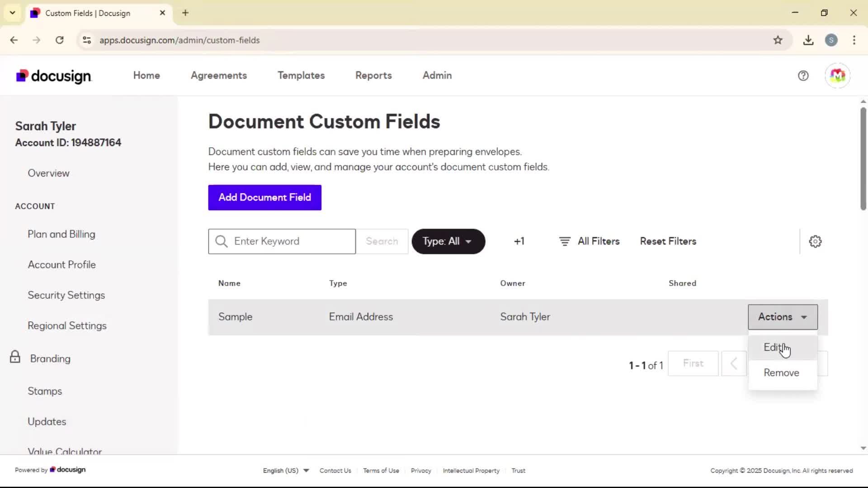868x488 pixels.
Task: Go to the Home tab
Action: pos(146,75)
